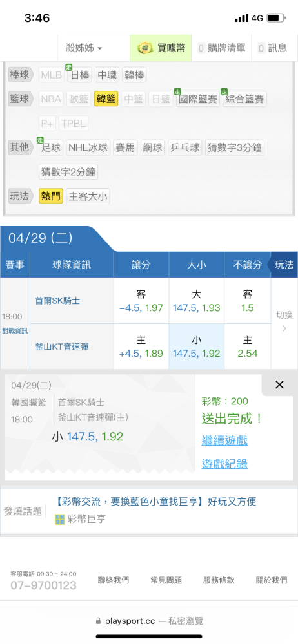The image size is (298, 644).
Task: Tap the playsport.cc address bar
Action: point(149,621)
